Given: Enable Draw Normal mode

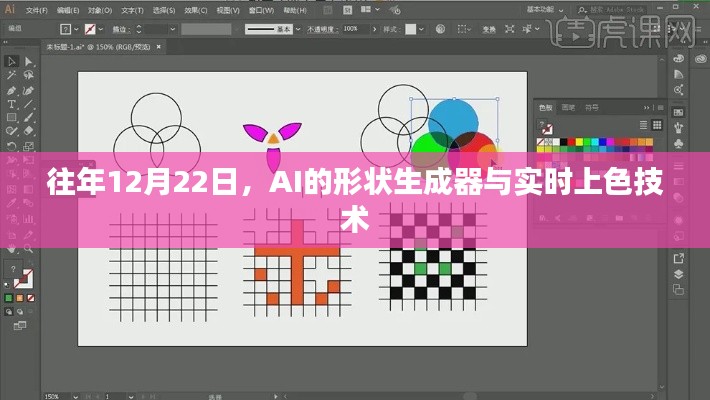Looking at the screenshot, I should tap(9, 312).
